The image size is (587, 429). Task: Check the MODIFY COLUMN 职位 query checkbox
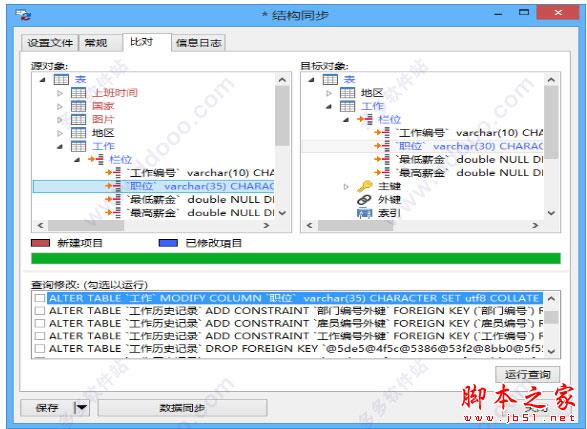coord(40,298)
